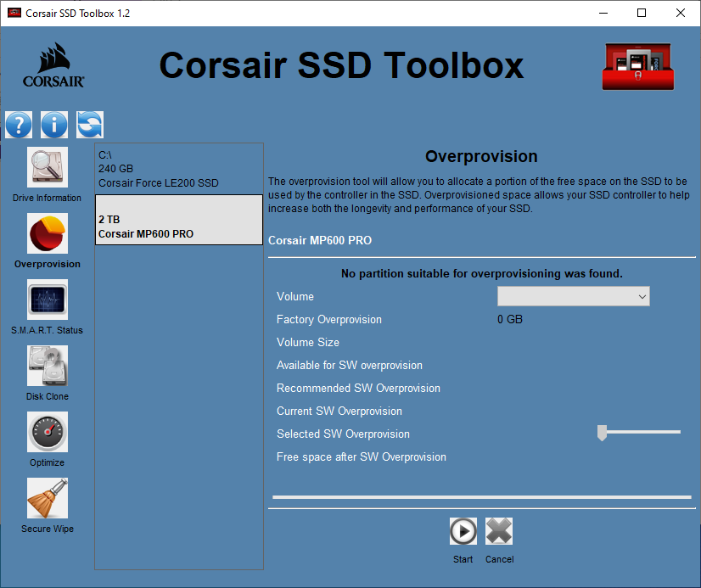This screenshot has height=588, width=701.
Task: Click the help question mark icon
Action: (19, 124)
